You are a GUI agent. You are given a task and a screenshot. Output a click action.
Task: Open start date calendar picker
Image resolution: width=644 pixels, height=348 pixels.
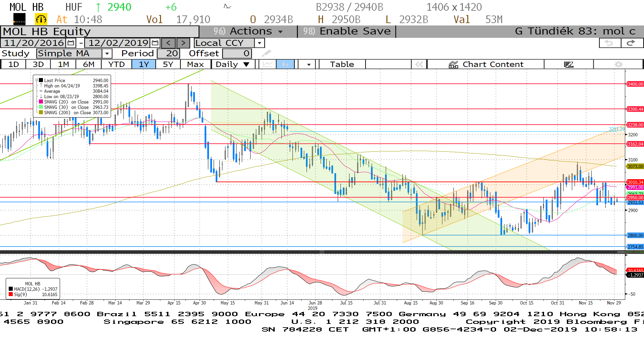click(71, 43)
